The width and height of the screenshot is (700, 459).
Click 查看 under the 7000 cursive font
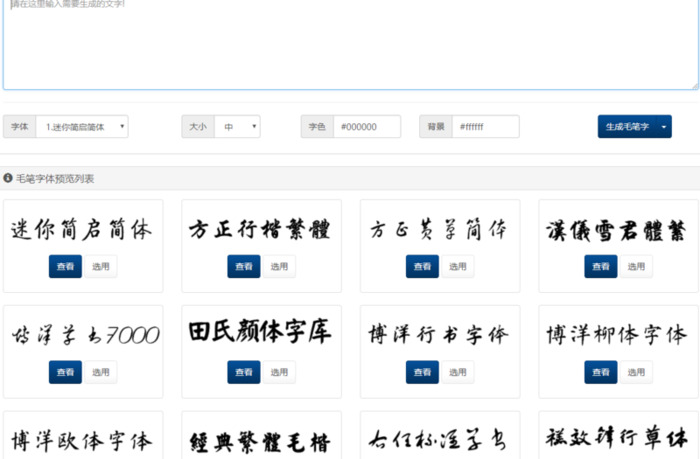pyautogui.click(x=65, y=372)
